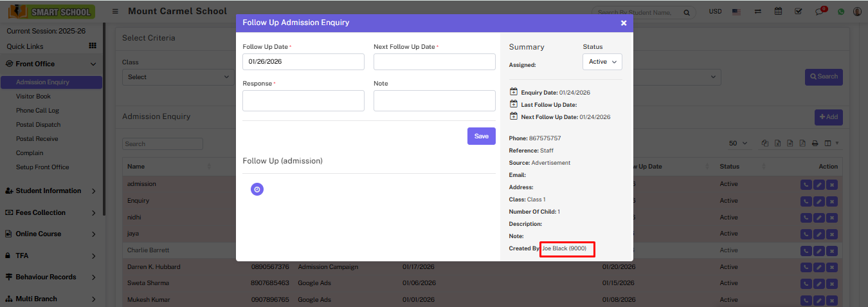Toggle the sidebar hamburger menu
Screen dimensions: 868x307
point(115,12)
